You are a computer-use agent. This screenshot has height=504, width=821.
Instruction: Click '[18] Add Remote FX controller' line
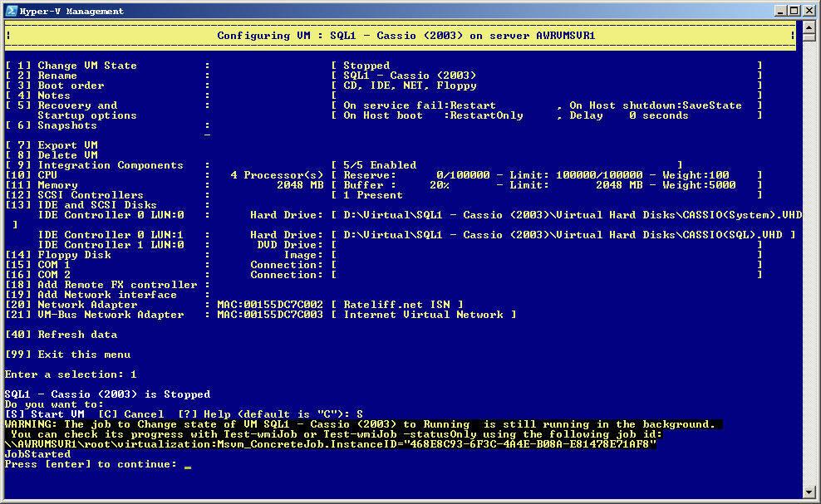pyautogui.click(x=101, y=284)
